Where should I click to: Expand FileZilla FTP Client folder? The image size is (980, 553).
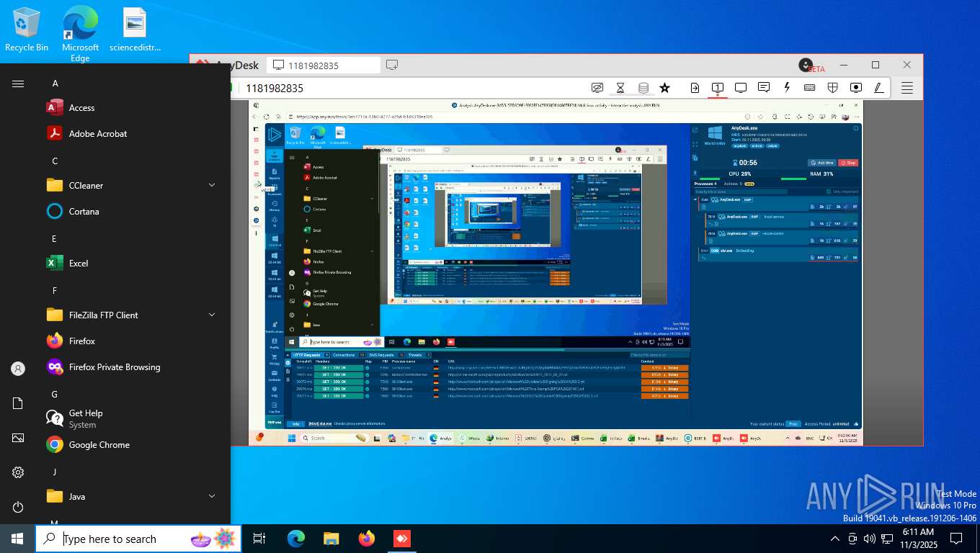[133, 315]
